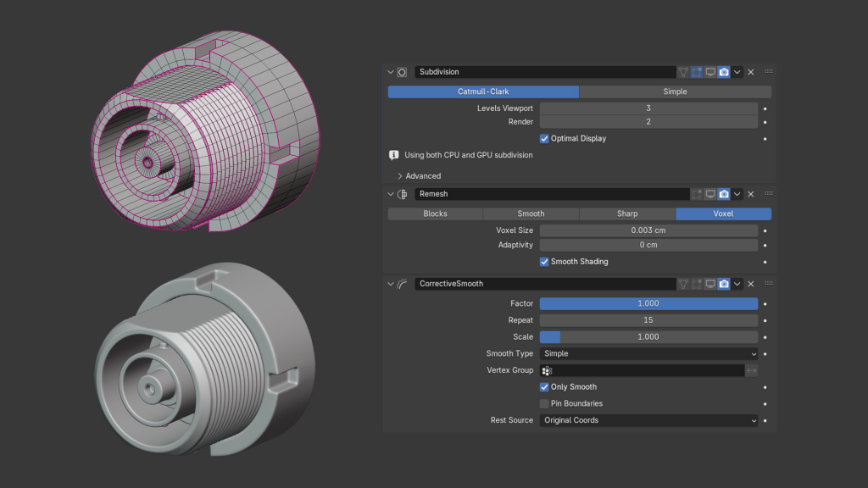This screenshot has height=488, width=868.
Task: Disable the Optimal Display checkbox
Action: click(x=544, y=138)
